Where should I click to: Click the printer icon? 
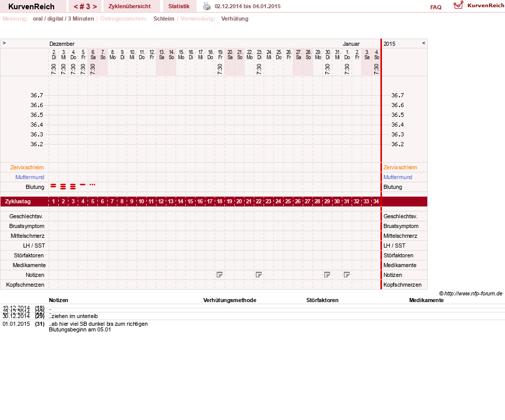tap(207, 6)
